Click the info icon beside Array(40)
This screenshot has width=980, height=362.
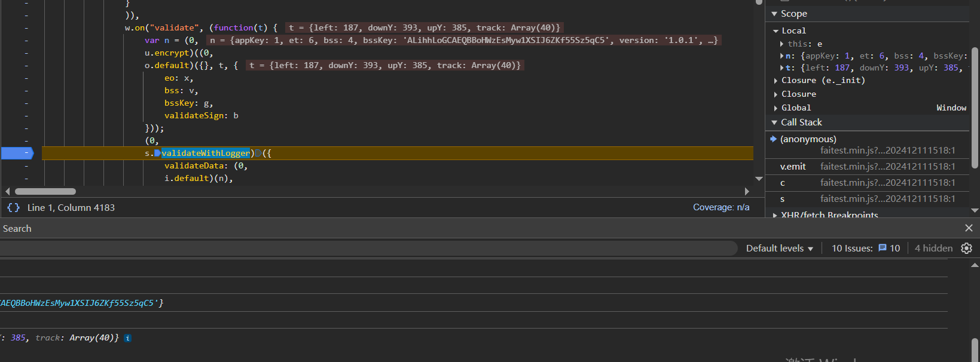(128, 338)
